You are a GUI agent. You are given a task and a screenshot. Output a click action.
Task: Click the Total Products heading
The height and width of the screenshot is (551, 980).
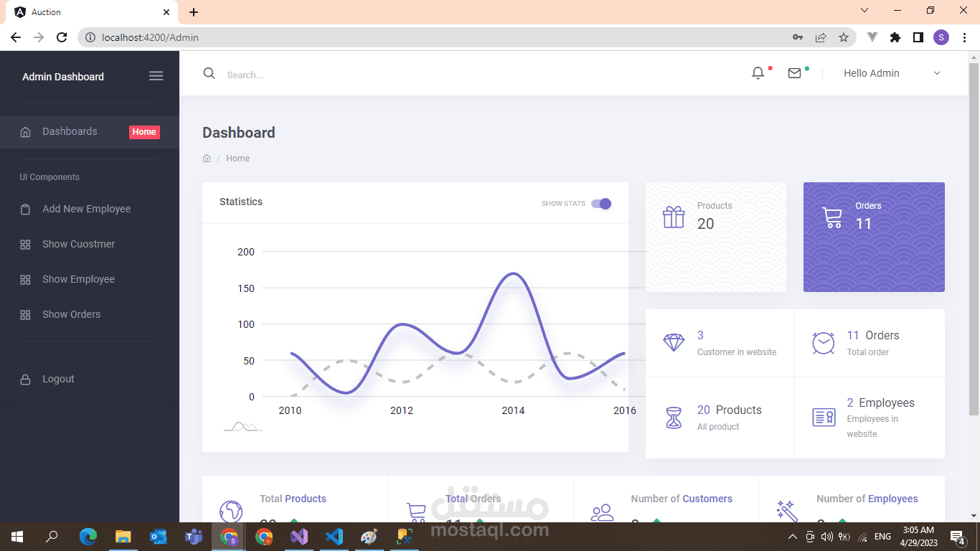293,499
